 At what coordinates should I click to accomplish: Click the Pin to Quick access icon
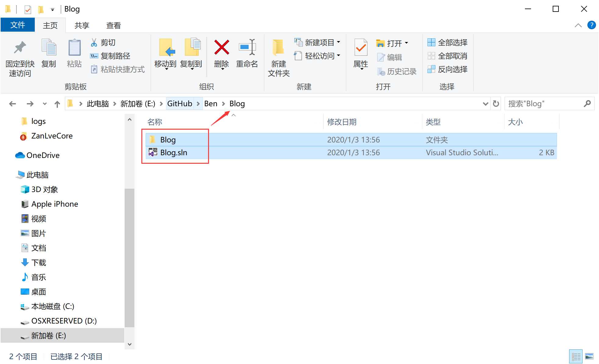coord(20,47)
